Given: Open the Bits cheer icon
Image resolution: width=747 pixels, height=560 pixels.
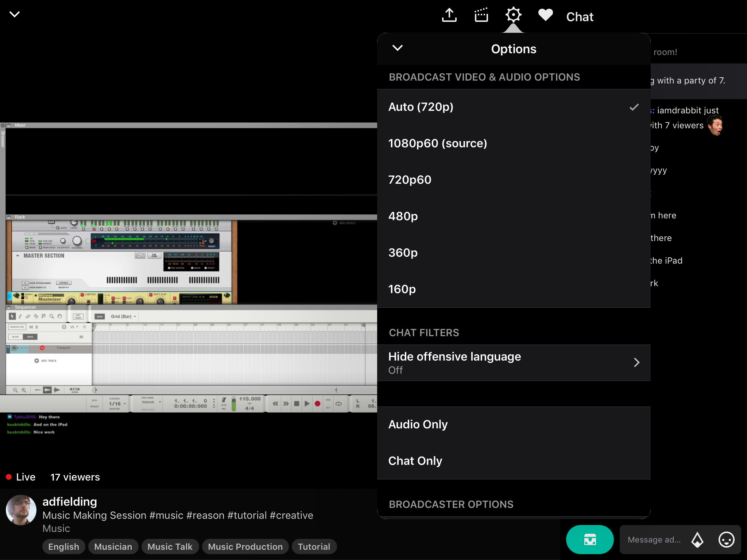Looking at the screenshot, I should click(697, 540).
